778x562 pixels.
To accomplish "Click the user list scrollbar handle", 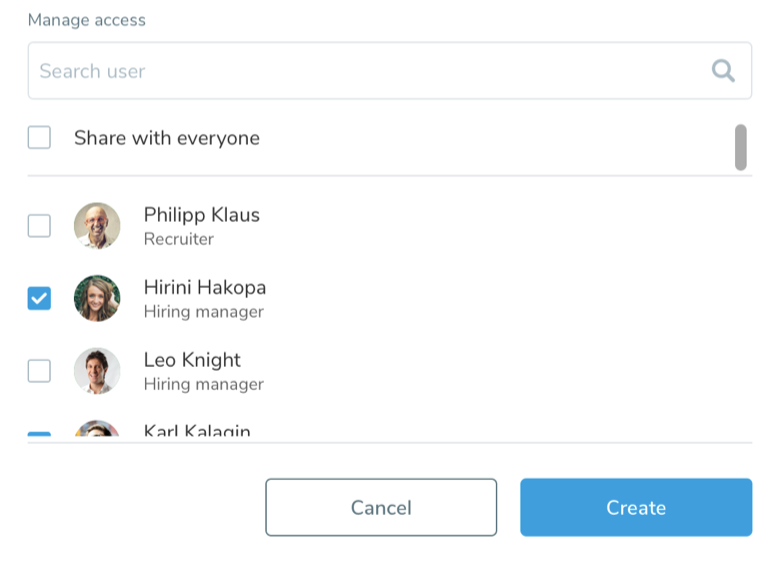I will (741, 147).
